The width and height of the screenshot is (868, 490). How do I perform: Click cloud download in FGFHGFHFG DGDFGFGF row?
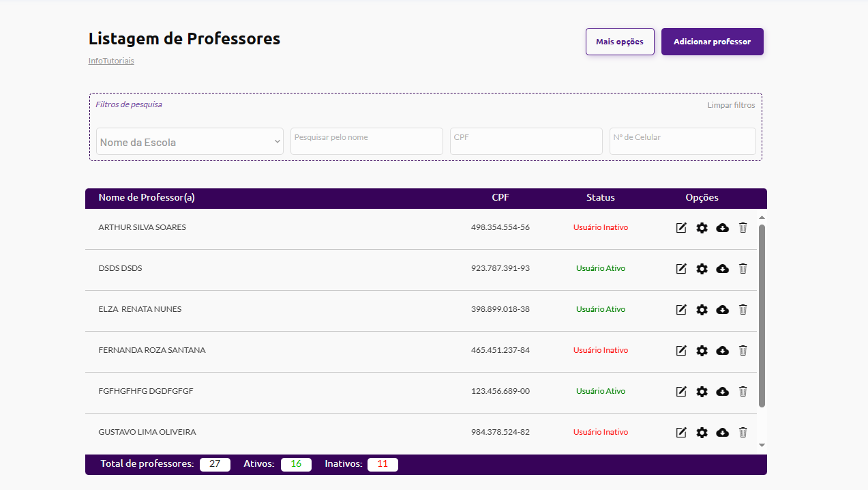pyautogui.click(x=723, y=392)
